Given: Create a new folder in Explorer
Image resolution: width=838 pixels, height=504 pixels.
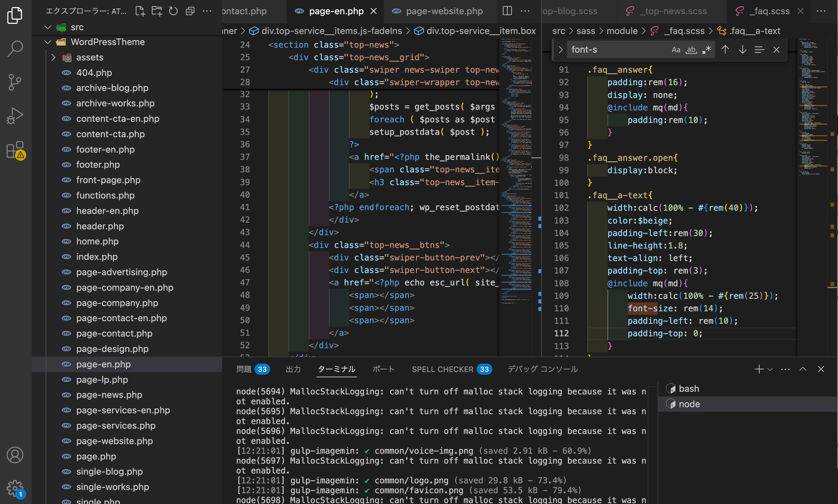Looking at the screenshot, I should (x=157, y=11).
